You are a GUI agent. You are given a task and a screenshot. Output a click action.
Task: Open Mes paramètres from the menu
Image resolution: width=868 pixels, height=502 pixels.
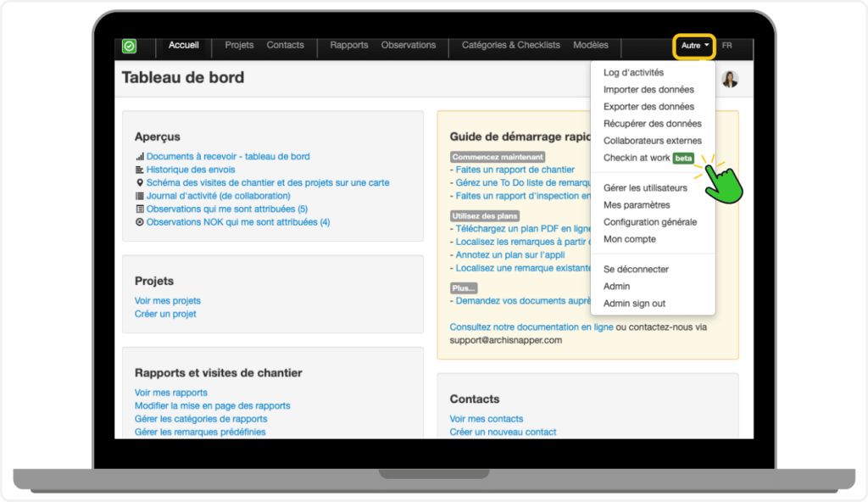pos(637,205)
